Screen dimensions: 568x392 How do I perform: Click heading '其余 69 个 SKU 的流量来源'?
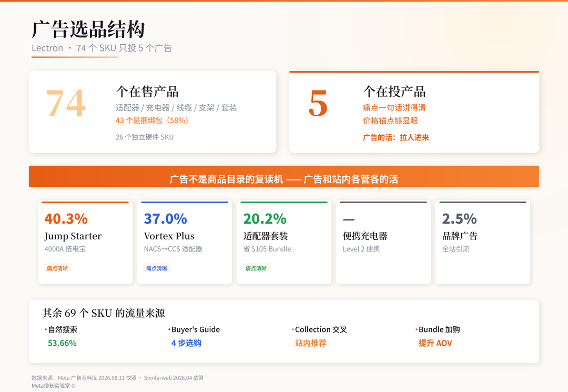(x=104, y=313)
